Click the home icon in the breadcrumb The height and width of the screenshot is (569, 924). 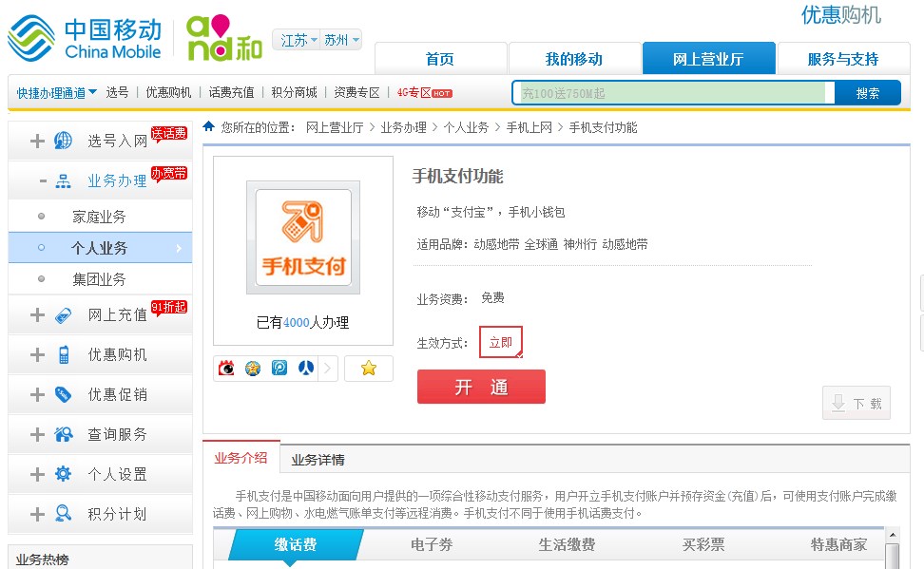(x=208, y=126)
